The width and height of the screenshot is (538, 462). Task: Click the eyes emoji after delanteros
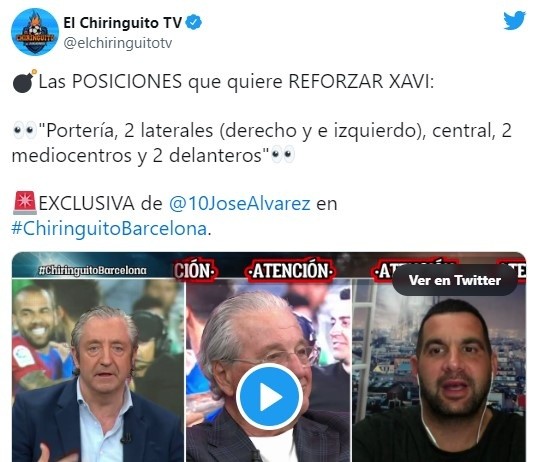[x=283, y=155]
